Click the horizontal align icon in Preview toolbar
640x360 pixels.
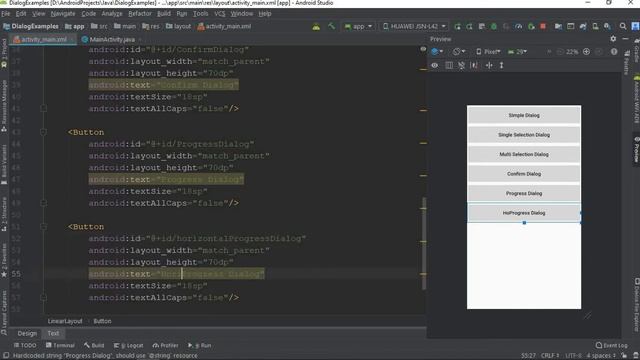click(489, 65)
